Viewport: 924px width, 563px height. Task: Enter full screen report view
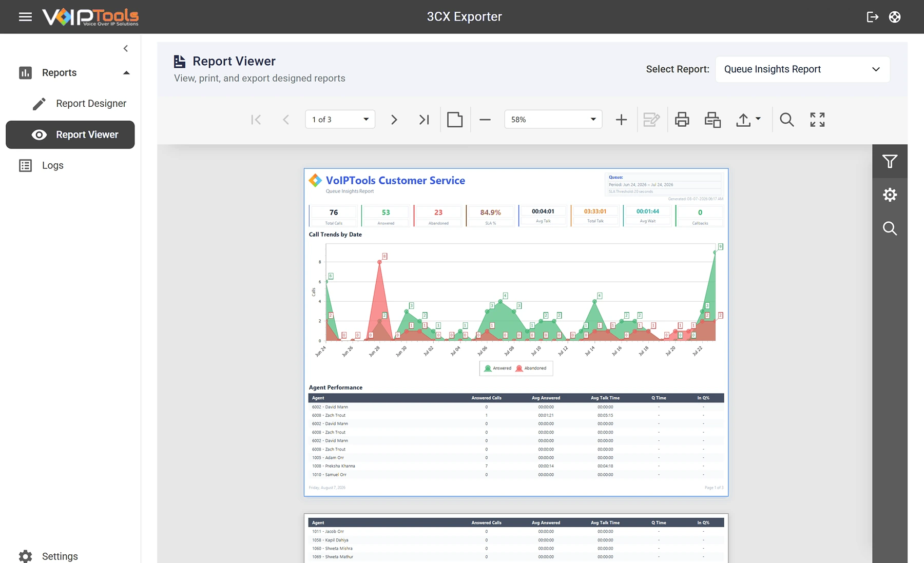point(817,120)
